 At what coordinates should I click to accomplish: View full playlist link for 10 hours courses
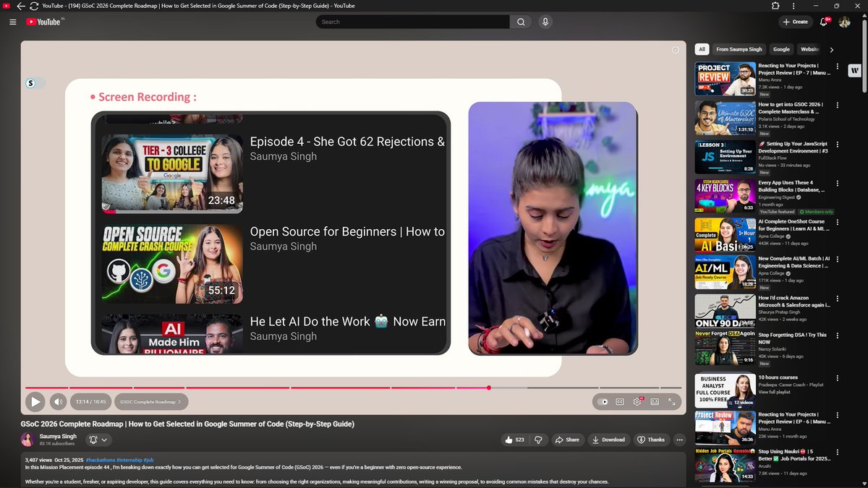pos(774,391)
